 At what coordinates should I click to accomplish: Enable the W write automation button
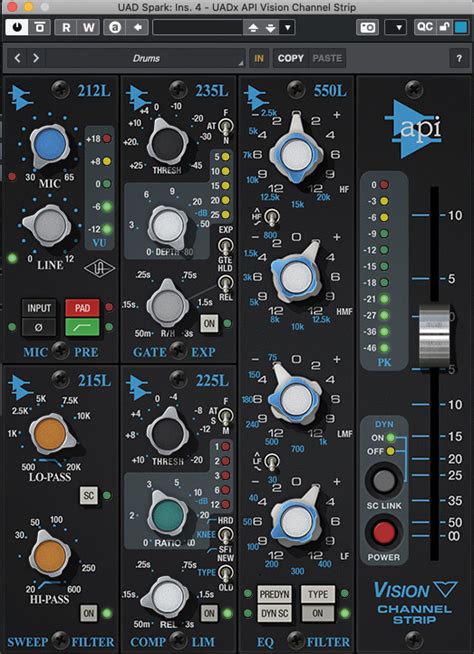[x=88, y=28]
